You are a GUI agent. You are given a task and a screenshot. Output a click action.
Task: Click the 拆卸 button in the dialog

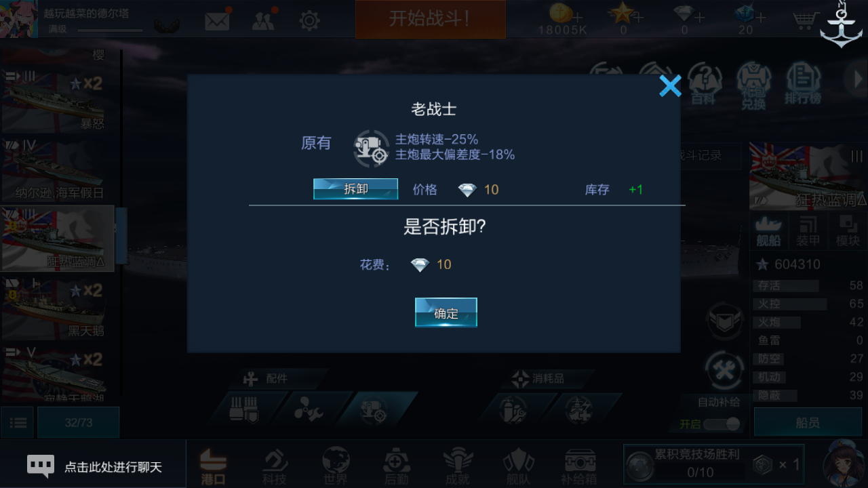(x=355, y=189)
